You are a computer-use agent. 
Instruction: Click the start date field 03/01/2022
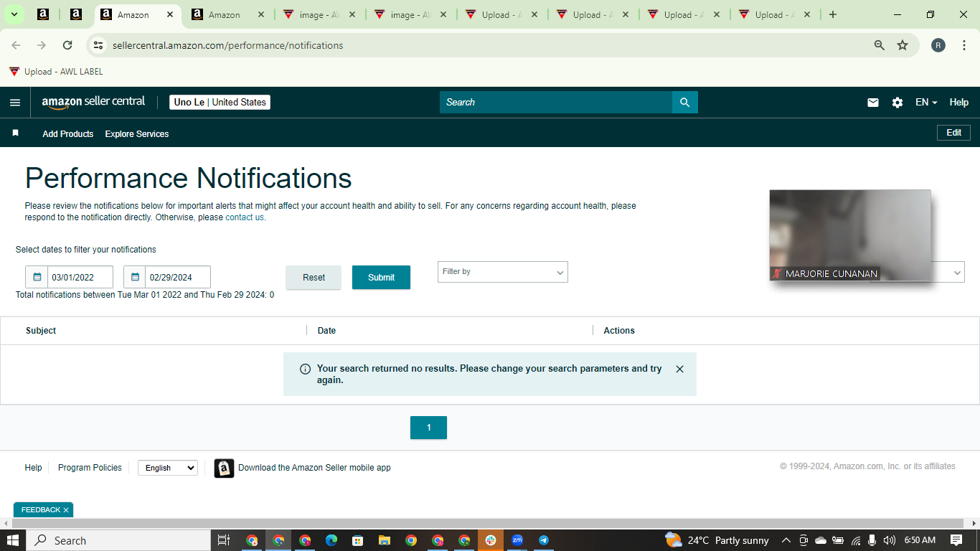(80, 277)
